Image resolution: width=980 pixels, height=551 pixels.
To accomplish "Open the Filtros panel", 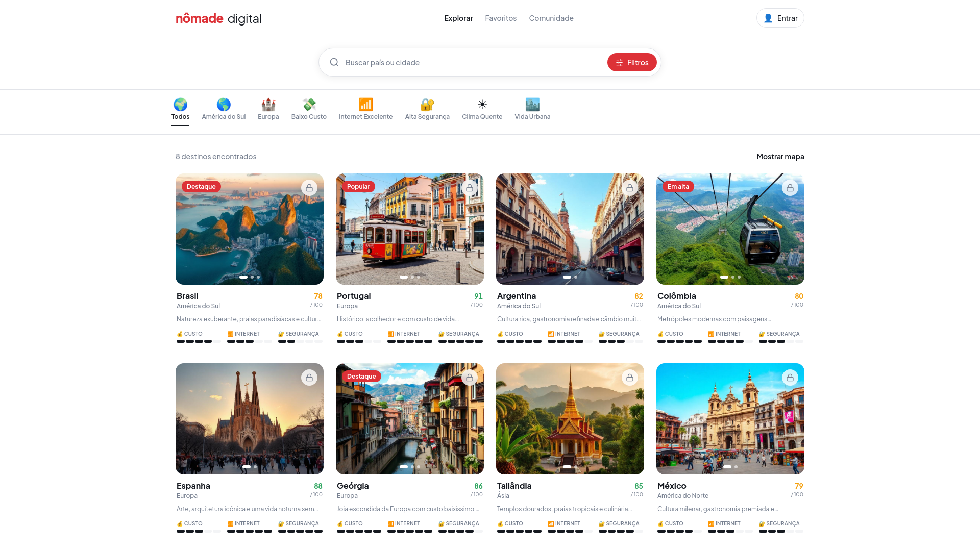I will [x=632, y=62].
